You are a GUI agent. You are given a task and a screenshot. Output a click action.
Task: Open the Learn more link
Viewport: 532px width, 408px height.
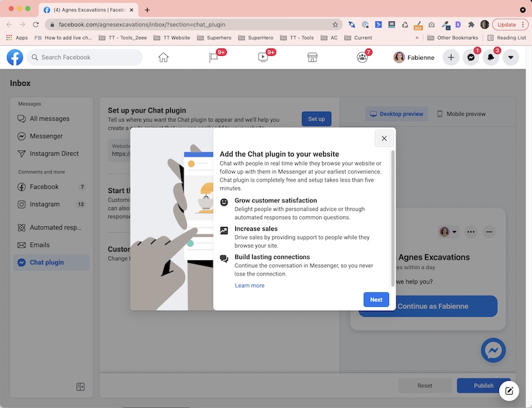250,286
